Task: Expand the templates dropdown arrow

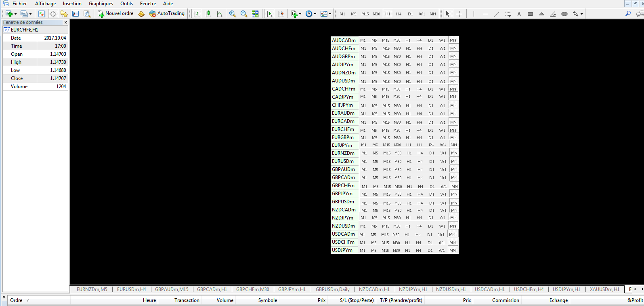Action: (330, 14)
